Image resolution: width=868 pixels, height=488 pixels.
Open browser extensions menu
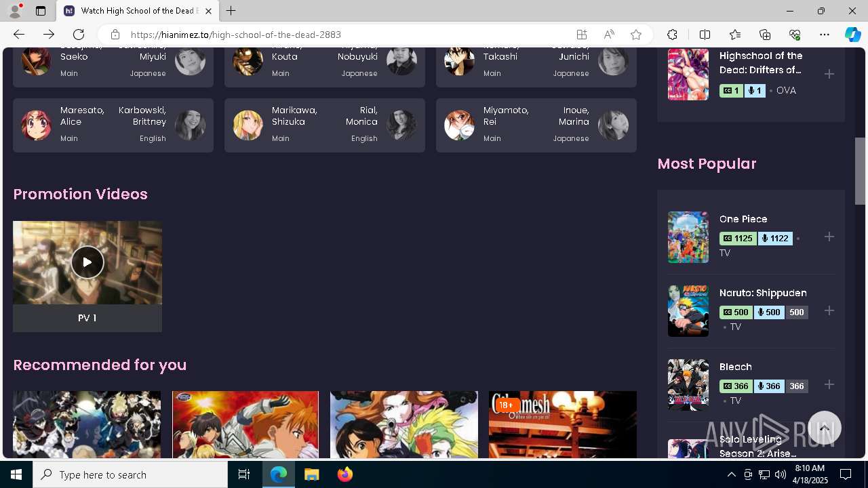pos(672,35)
